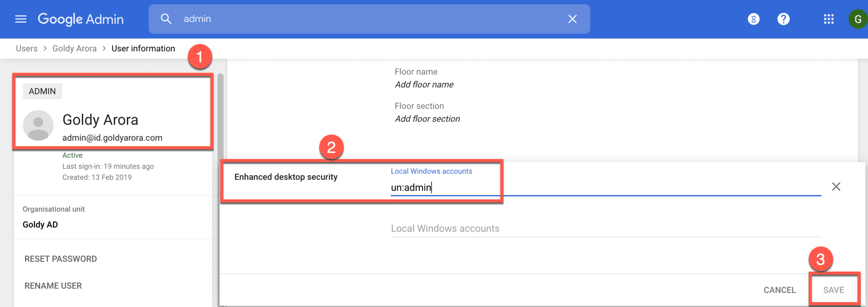This screenshot has height=307, width=868.
Task: Open the main hamburger menu
Action: tap(21, 19)
